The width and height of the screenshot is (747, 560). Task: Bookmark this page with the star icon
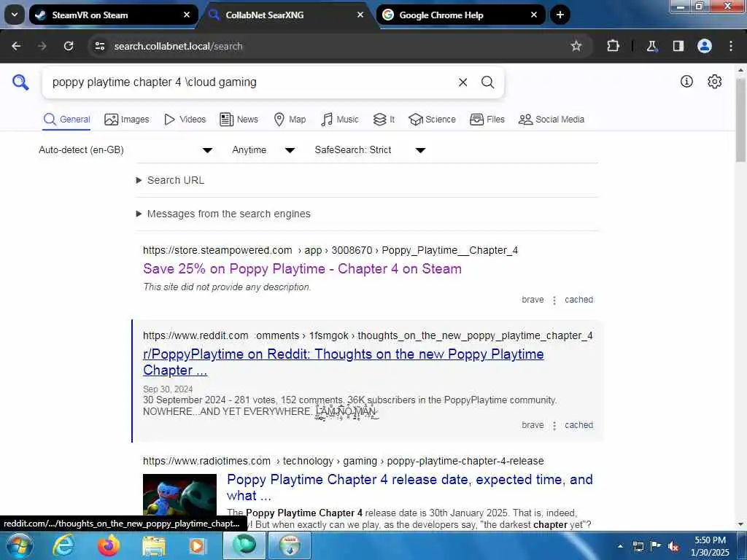(x=576, y=46)
